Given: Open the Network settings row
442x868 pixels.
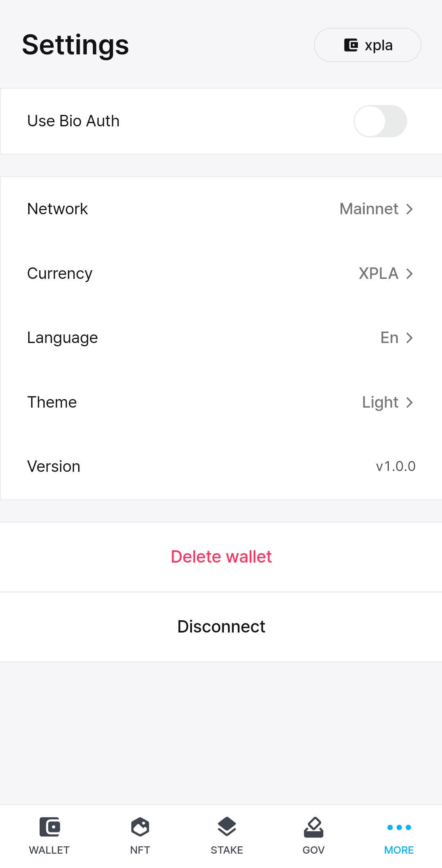Looking at the screenshot, I should pos(221,209).
